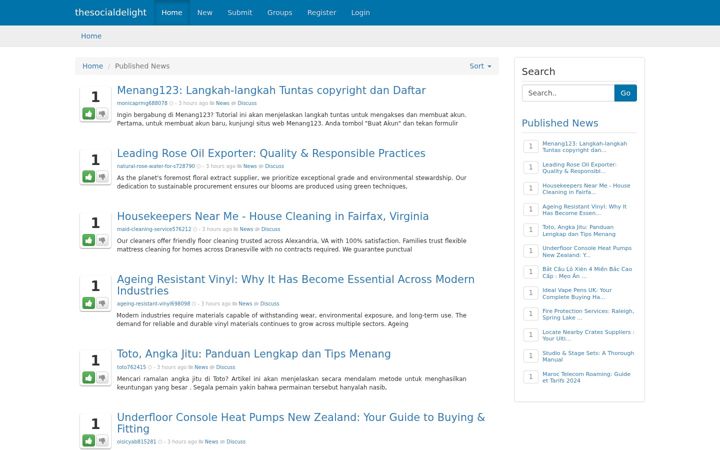Click News category under Rose Oil Exporter post
The width and height of the screenshot is (720, 450).
click(x=250, y=166)
